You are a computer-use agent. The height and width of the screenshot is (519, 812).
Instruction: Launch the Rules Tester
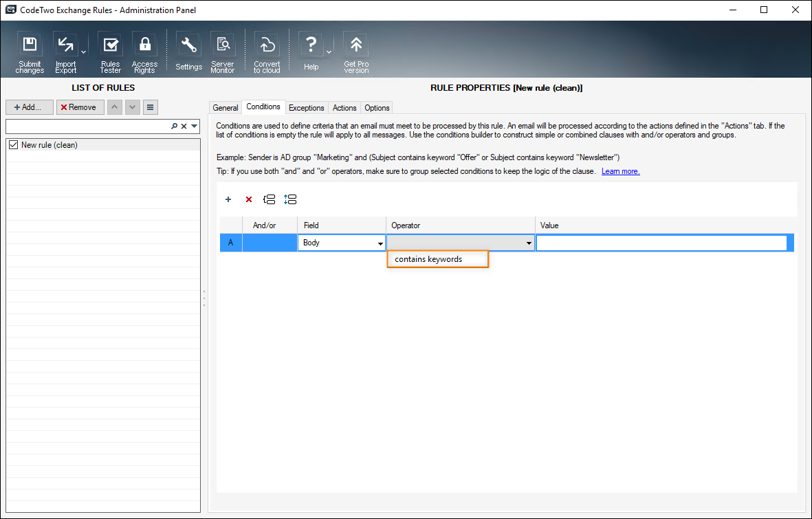coord(110,52)
